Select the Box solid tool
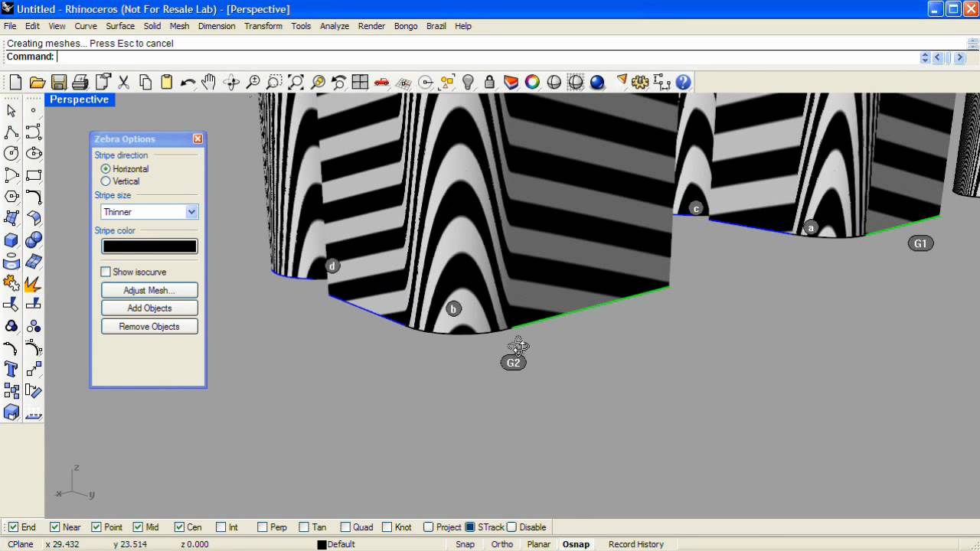Viewport: 980px width, 551px height. pos(11,240)
